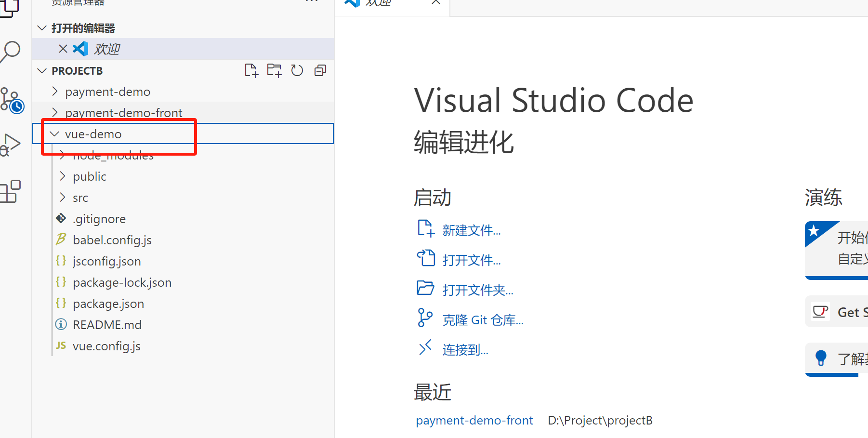
Task: Click the 打开文件... link
Action: [x=472, y=260]
